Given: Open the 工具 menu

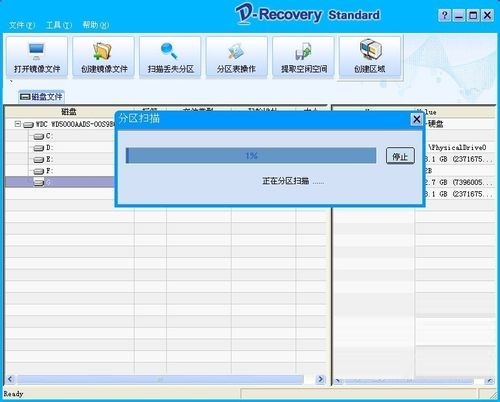Looking at the screenshot, I should click(x=59, y=25).
